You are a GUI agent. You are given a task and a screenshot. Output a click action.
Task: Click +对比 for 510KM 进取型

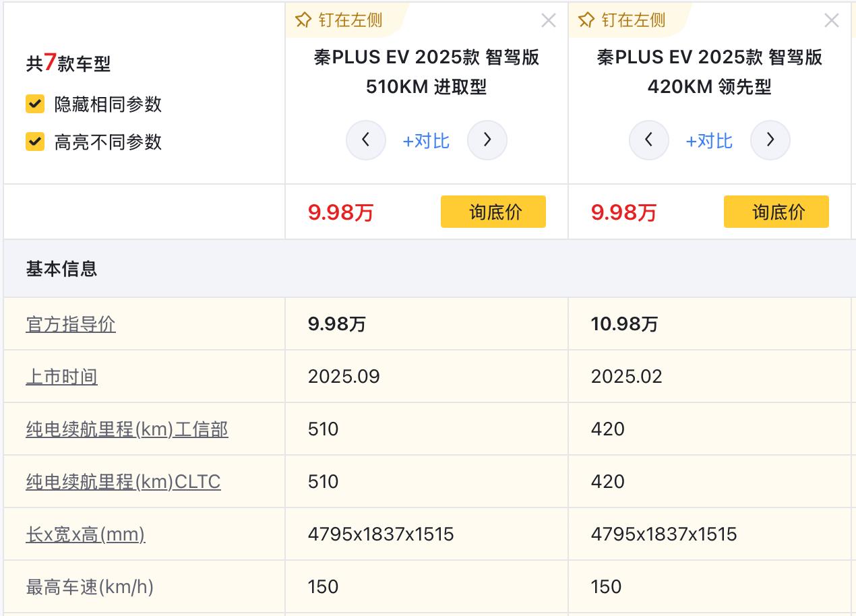426,141
